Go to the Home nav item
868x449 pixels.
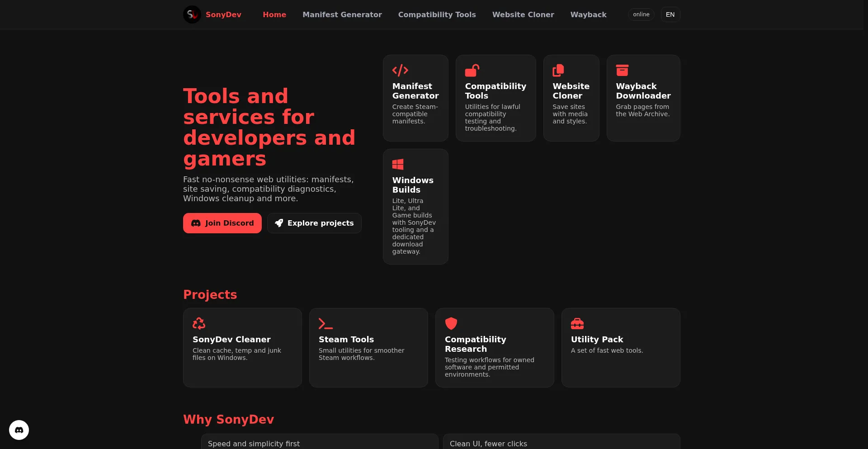click(274, 14)
